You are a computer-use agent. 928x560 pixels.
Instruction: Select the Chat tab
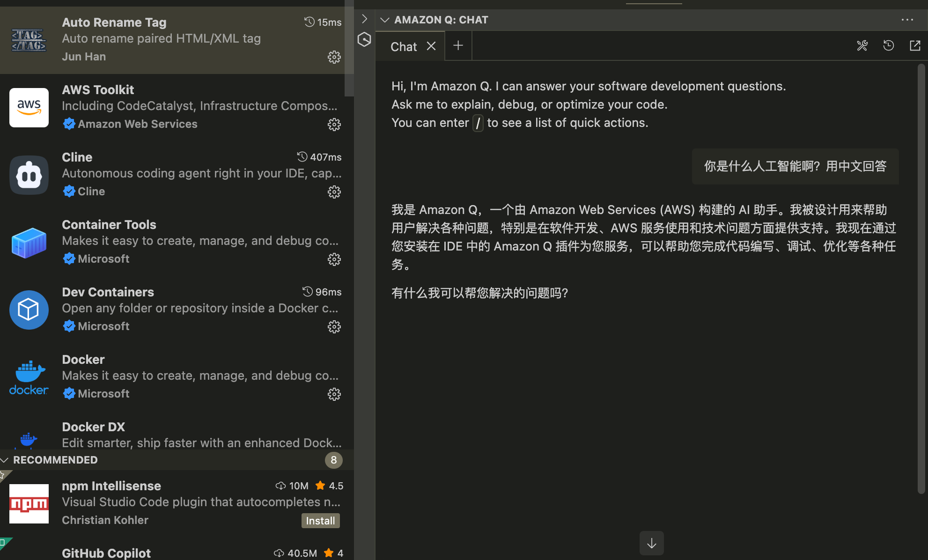(x=404, y=46)
